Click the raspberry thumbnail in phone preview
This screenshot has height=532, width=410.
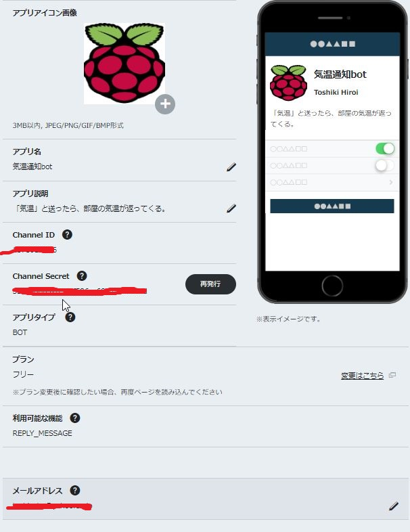(288, 83)
